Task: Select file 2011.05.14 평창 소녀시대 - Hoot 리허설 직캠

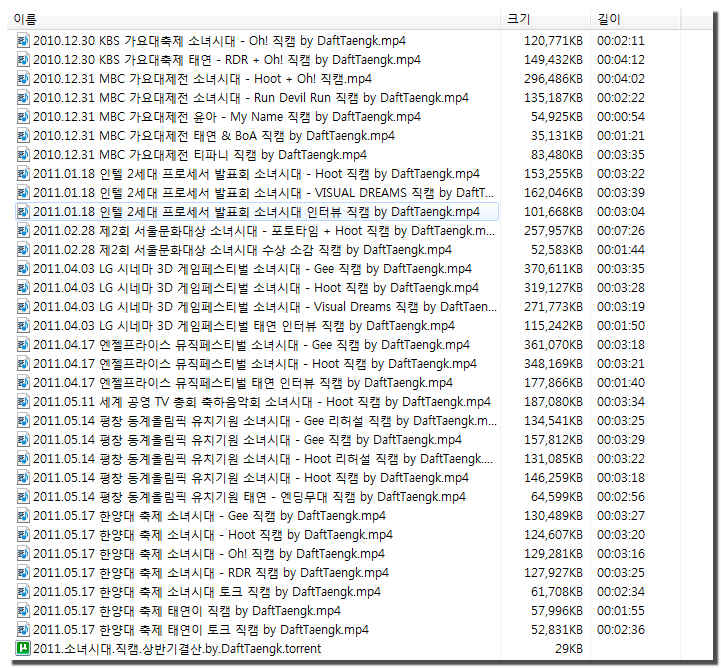Action: [x=265, y=459]
